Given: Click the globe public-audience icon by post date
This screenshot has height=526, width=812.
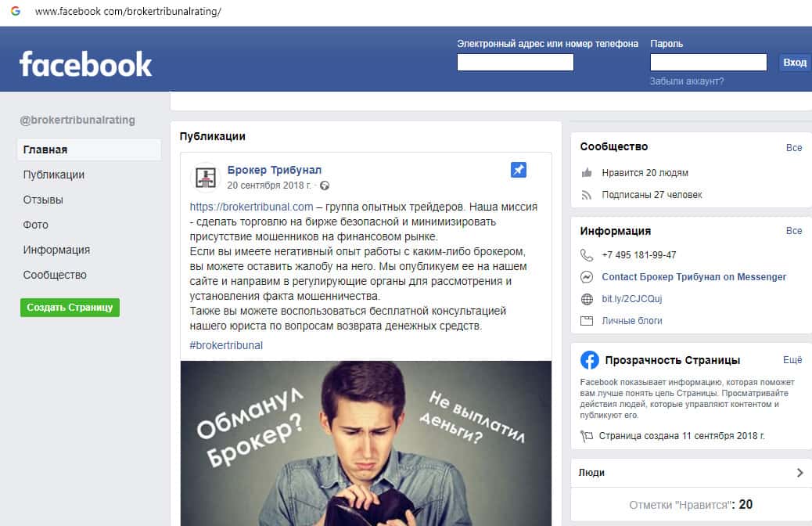Looking at the screenshot, I should [325, 186].
